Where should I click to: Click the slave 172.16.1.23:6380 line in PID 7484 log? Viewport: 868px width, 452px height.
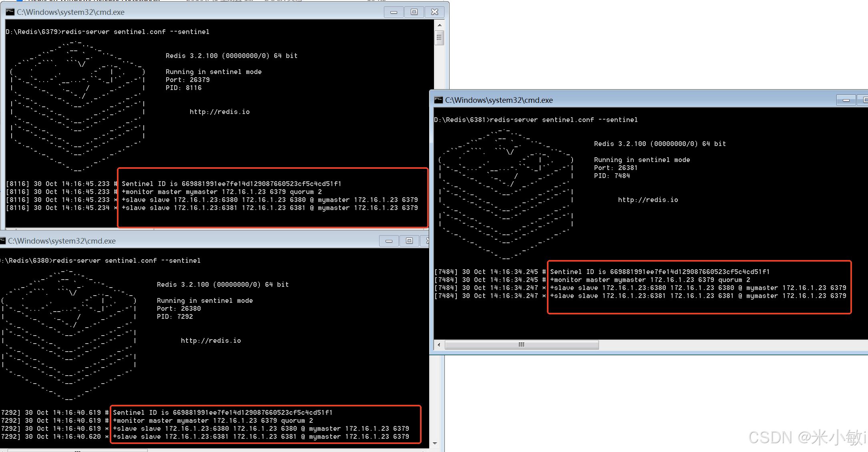point(698,288)
